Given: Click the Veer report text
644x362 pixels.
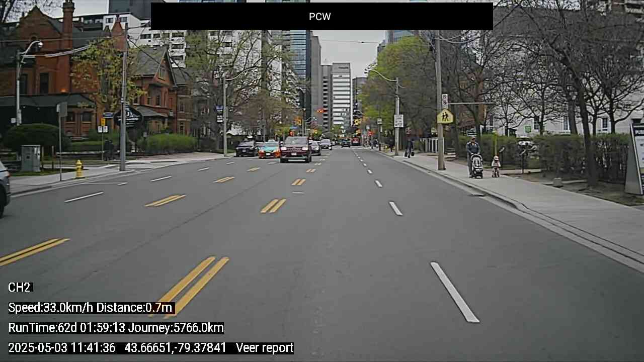Looking at the screenshot, I should point(265,348).
